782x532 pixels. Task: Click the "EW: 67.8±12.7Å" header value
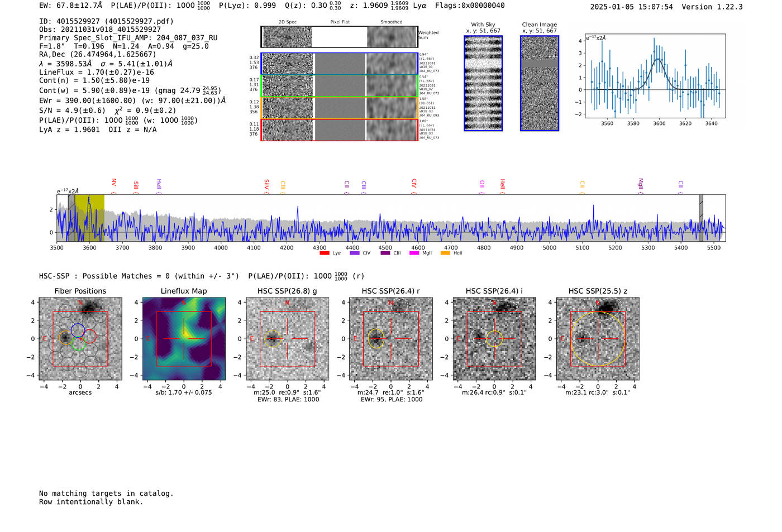point(71,6)
